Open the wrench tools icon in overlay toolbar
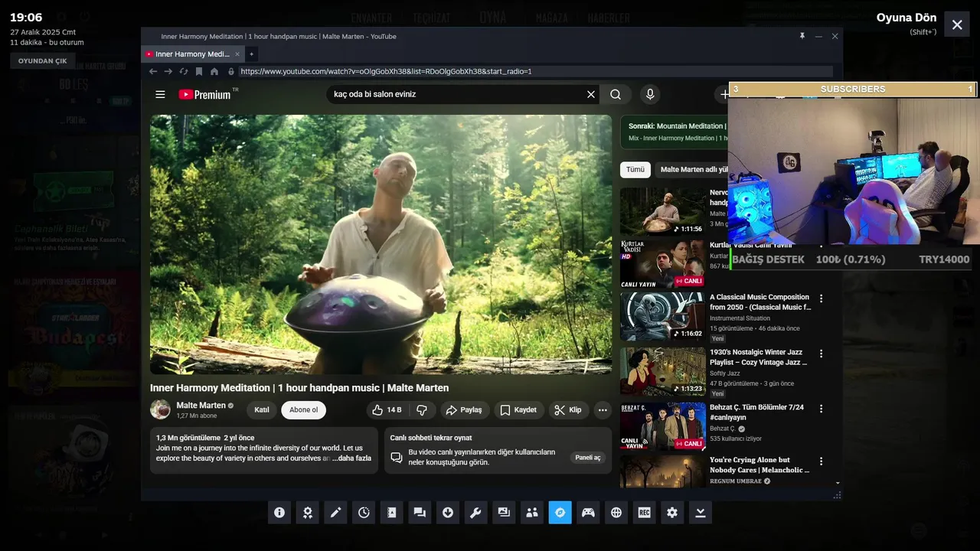The image size is (980, 551). pos(475,513)
